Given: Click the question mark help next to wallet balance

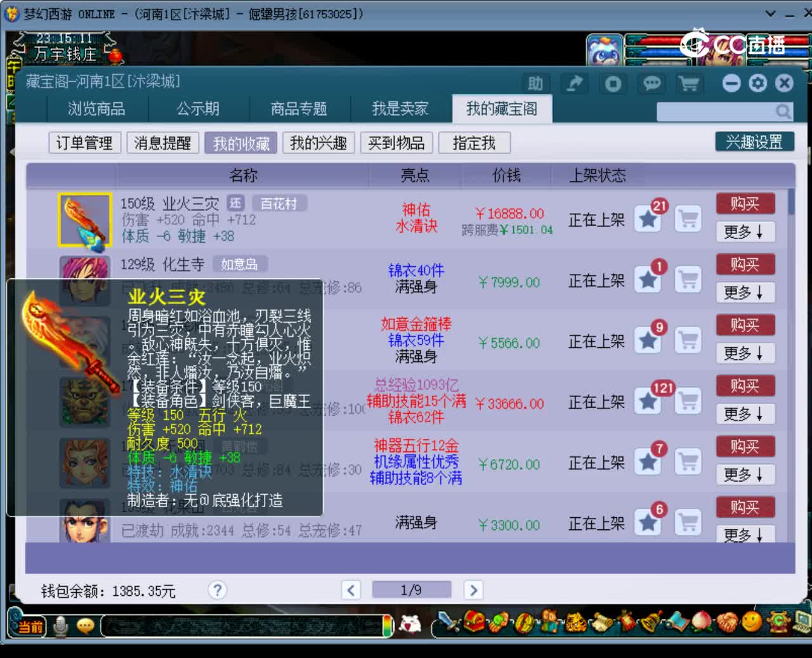Looking at the screenshot, I should pyautogui.click(x=217, y=590).
